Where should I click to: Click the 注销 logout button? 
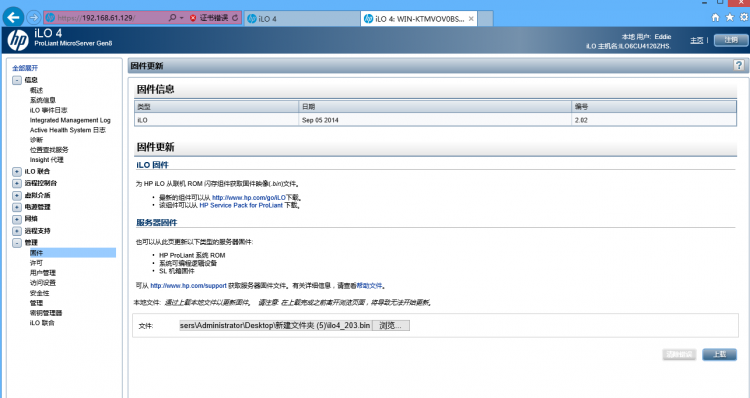click(x=730, y=40)
